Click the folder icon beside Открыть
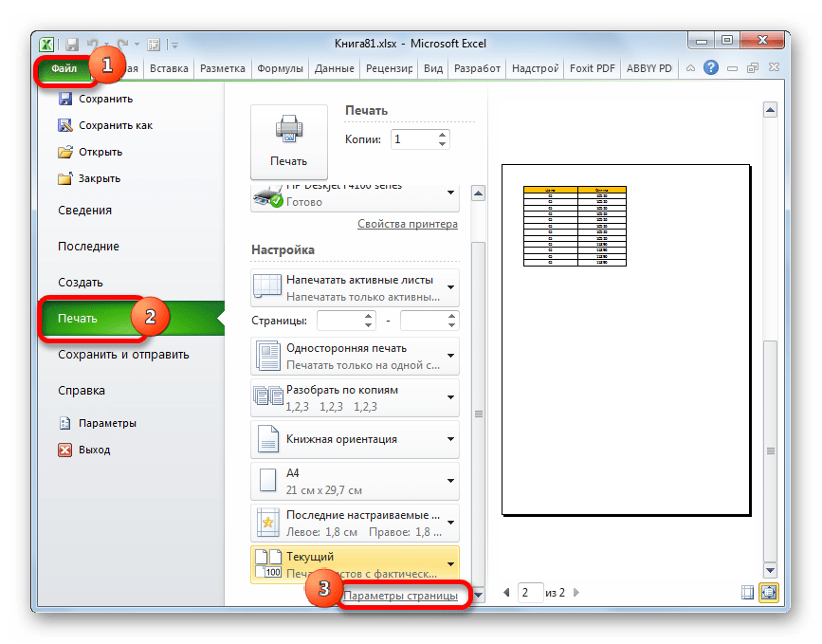This screenshot has height=644, width=822. (66, 151)
